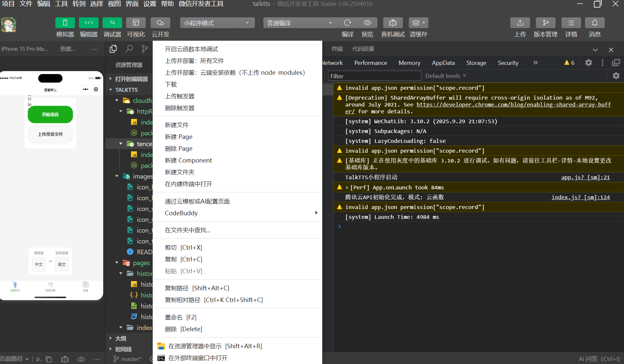Open the Storage tab
The image size is (624, 364).
476,63
